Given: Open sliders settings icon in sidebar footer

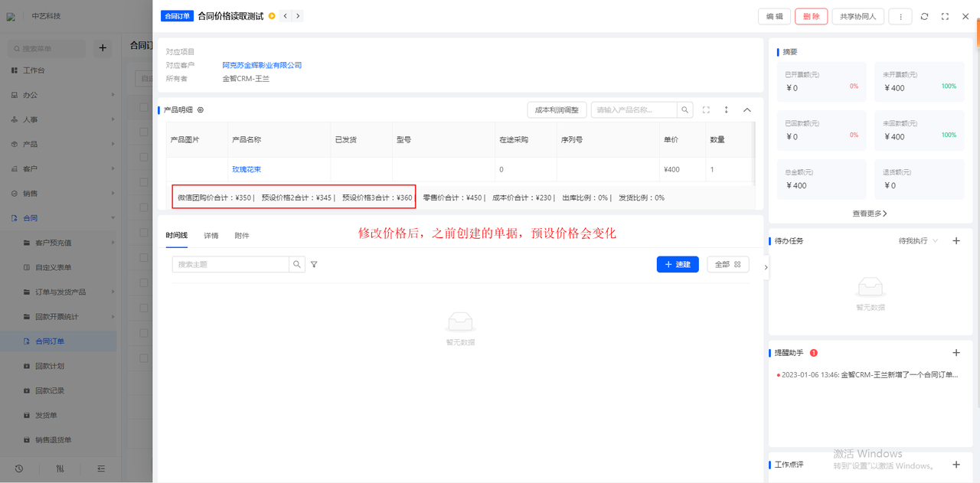Looking at the screenshot, I should pyautogui.click(x=60, y=468).
